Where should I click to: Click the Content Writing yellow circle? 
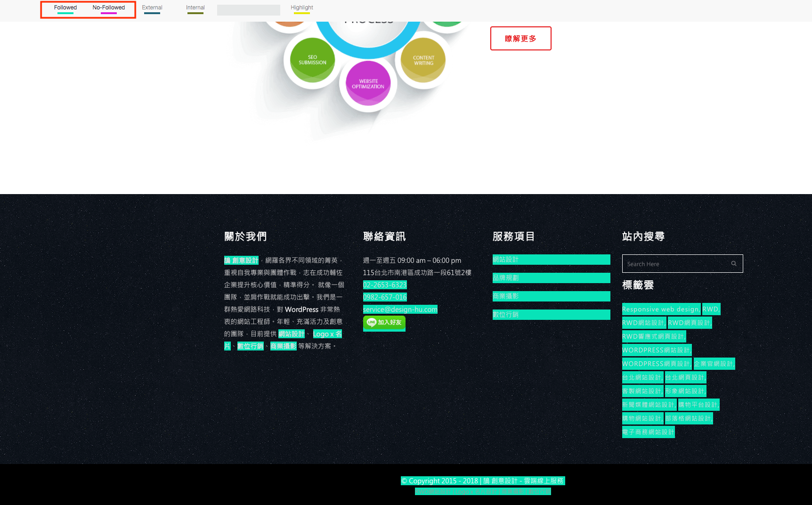click(423, 60)
